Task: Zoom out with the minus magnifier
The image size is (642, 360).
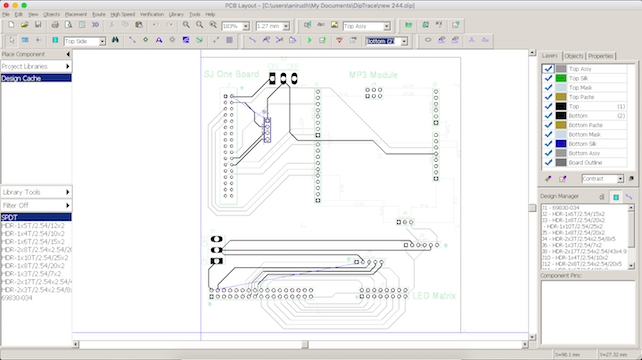Action: click(200, 25)
